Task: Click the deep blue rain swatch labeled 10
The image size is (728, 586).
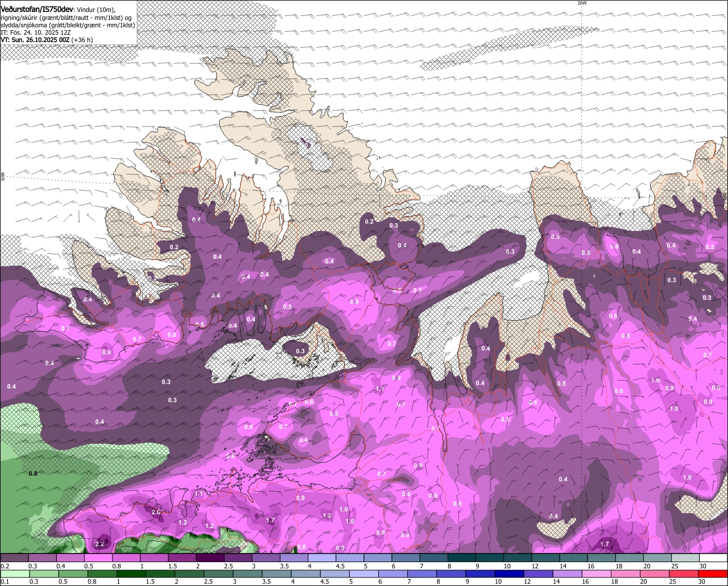Action: (x=508, y=573)
